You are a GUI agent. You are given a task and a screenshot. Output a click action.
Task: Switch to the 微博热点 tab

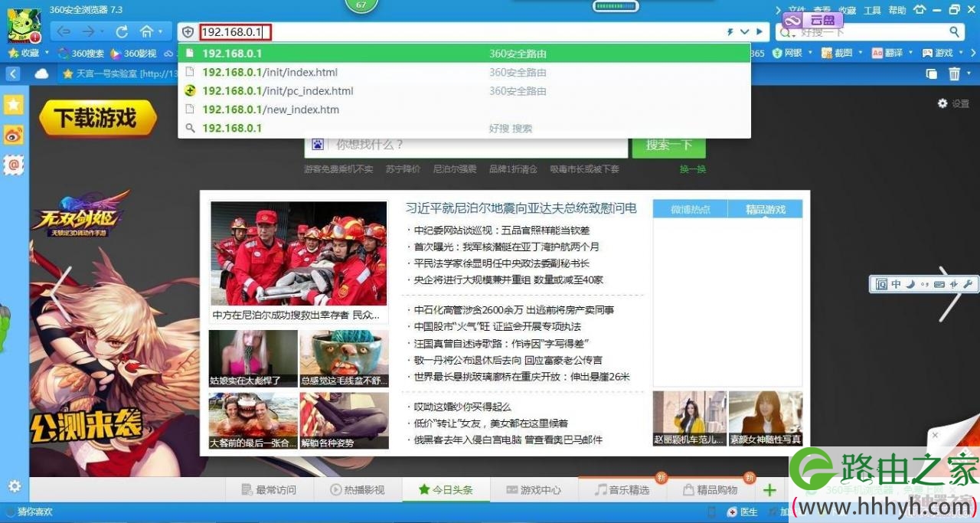(690, 209)
